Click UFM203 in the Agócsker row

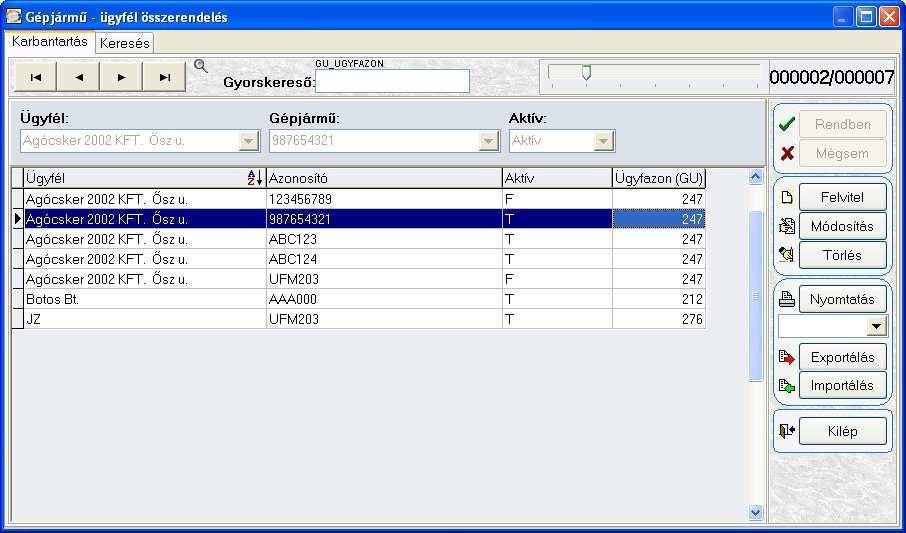point(384,279)
